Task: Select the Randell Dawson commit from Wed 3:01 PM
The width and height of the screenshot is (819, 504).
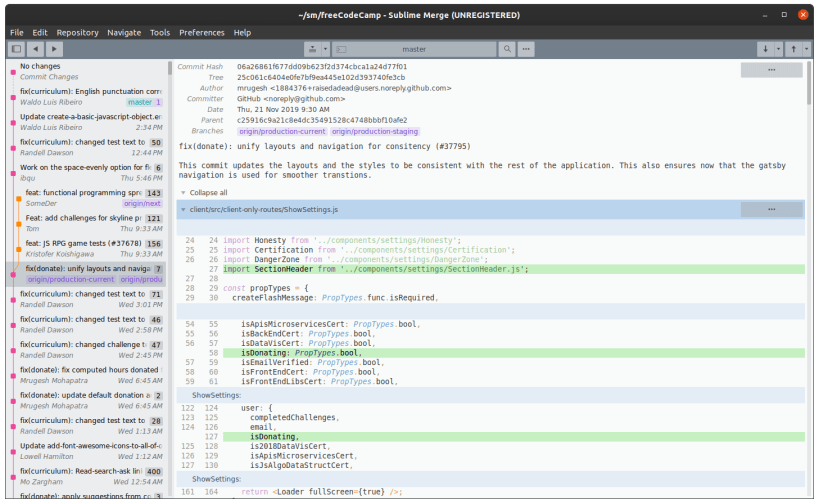Action: 88,299
